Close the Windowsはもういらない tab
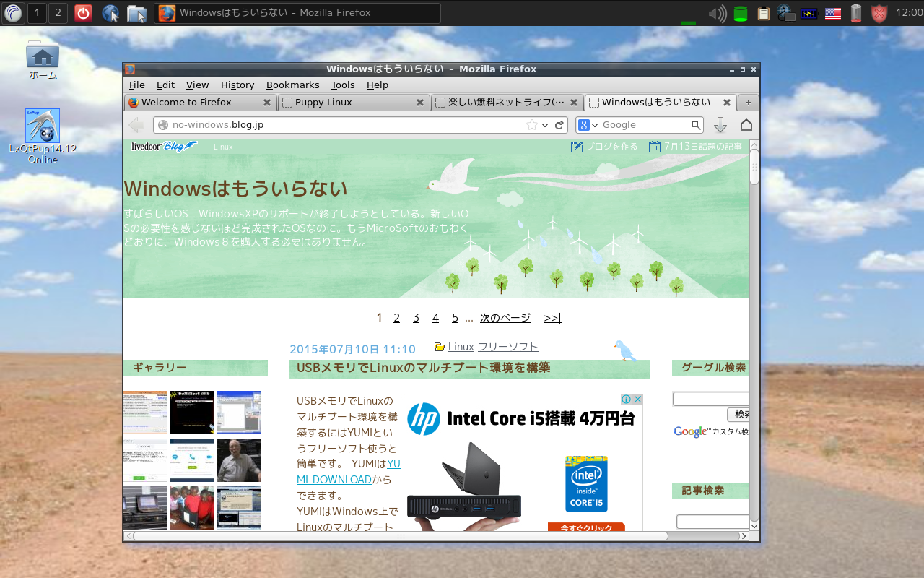Screen dimensions: 924x578 point(727,103)
